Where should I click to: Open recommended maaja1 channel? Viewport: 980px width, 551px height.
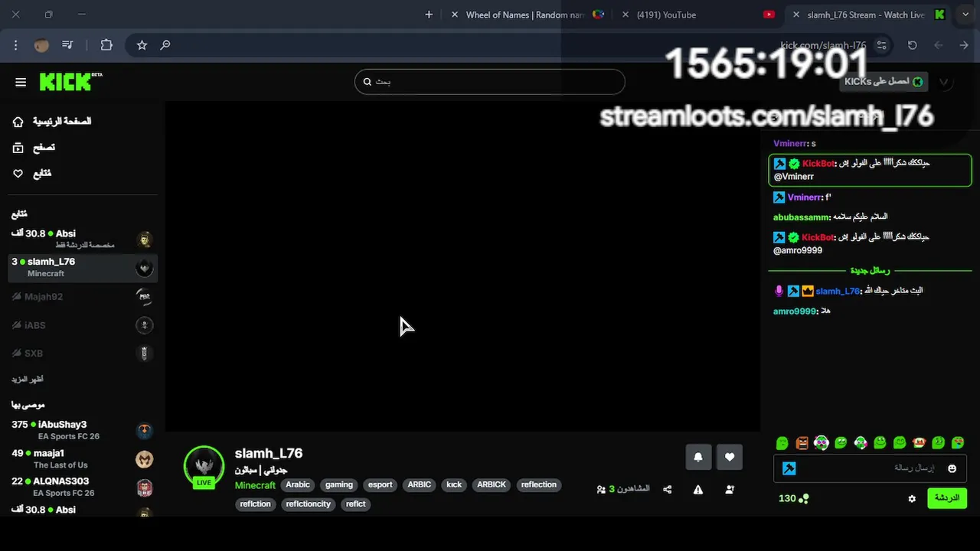tap(83, 458)
